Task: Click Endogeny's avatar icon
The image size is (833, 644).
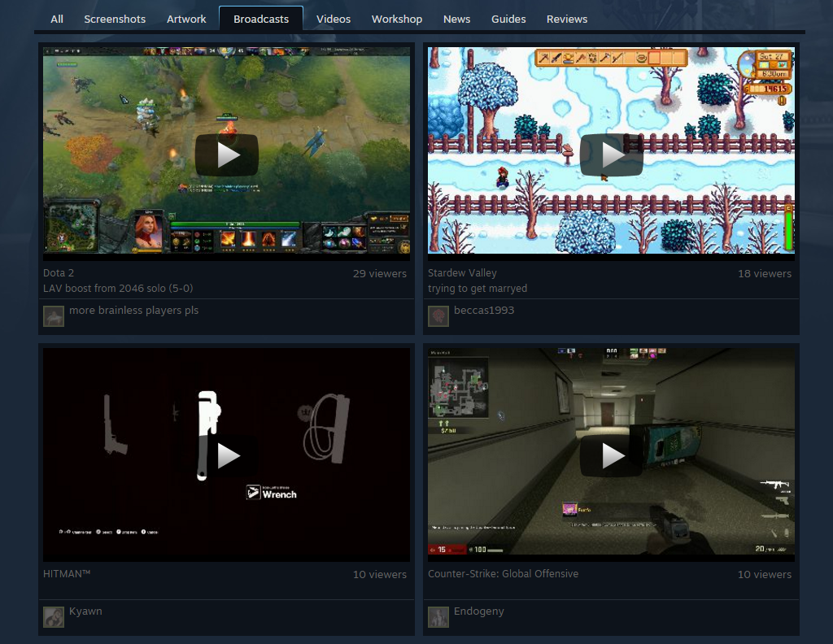Action: [438, 616]
